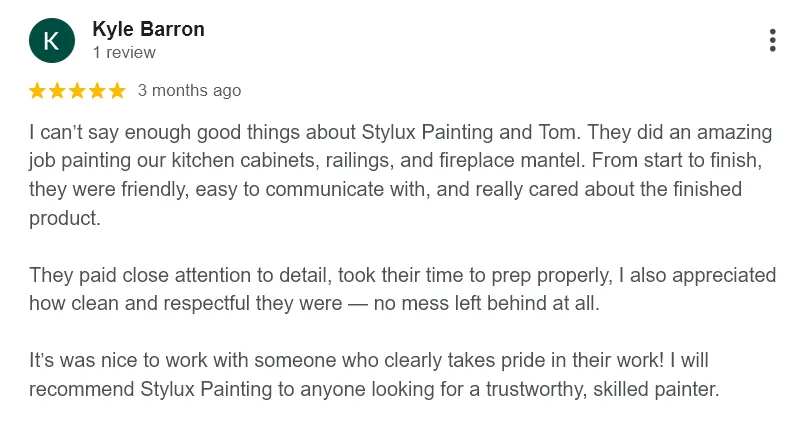The height and width of the screenshot is (428, 805).
Task: Select the third yellow rating star
Action: [77, 91]
